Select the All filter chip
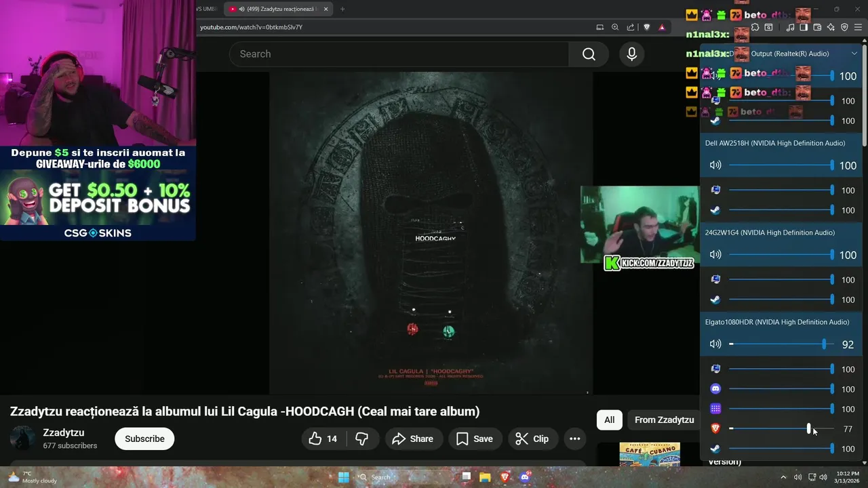This screenshot has height=488, width=868. click(609, 420)
